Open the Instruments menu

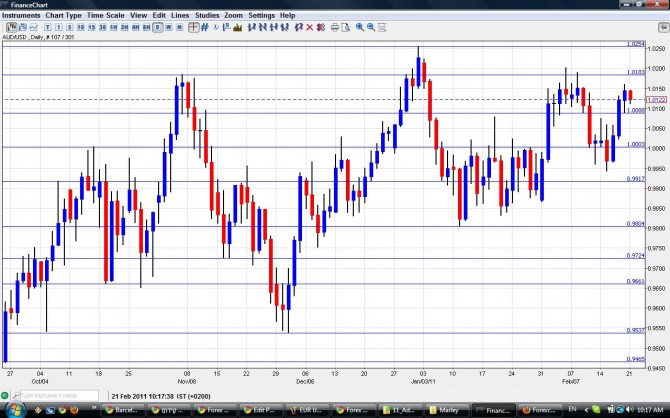tap(21, 15)
